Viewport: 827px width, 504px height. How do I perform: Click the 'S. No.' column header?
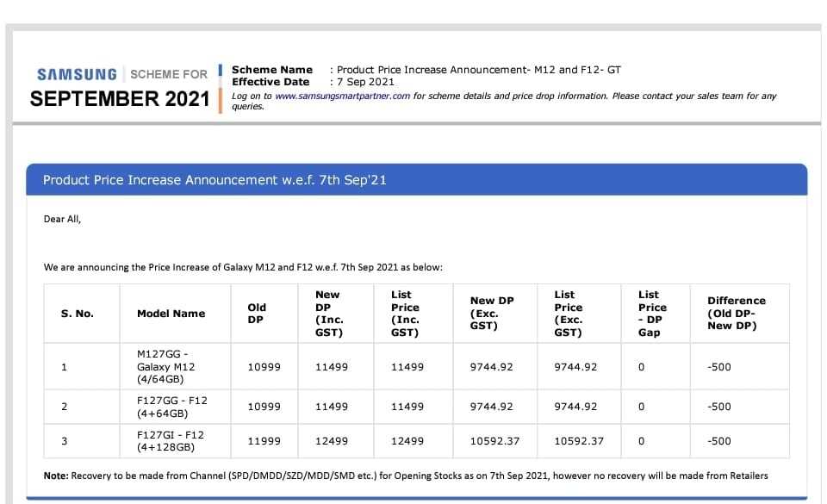(78, 314)
